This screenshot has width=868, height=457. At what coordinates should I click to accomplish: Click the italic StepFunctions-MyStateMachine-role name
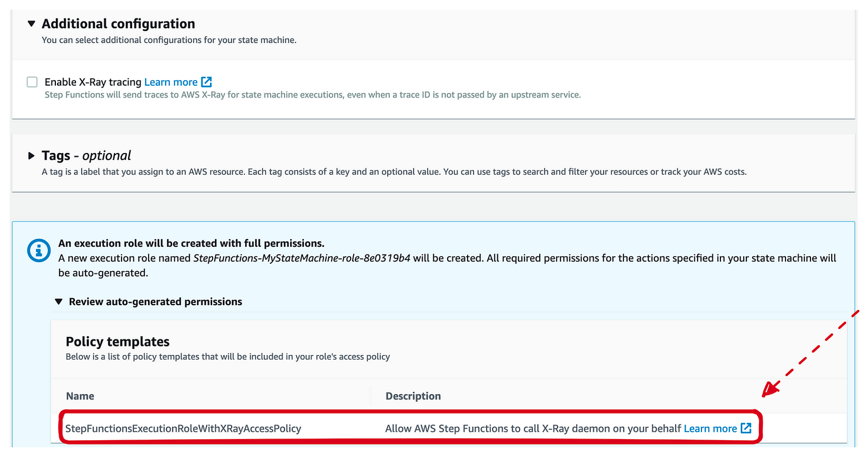pyautogui.click(x=302, y=258)
